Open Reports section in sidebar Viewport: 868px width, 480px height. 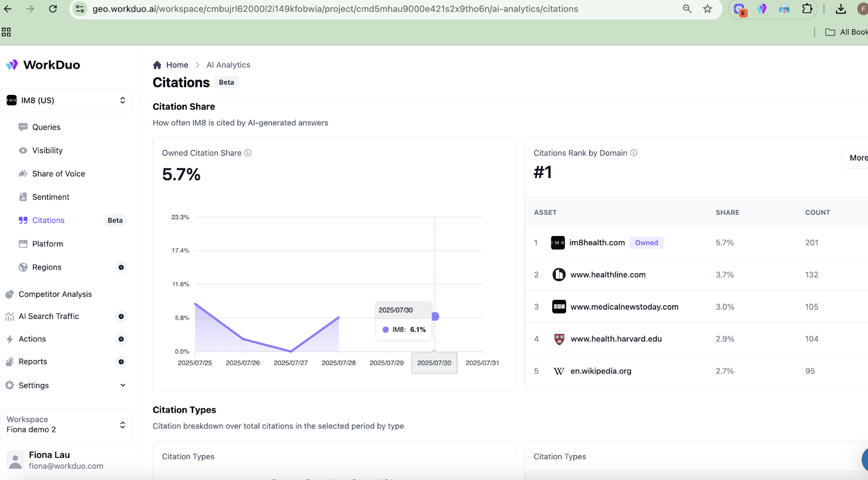[33, 362]
